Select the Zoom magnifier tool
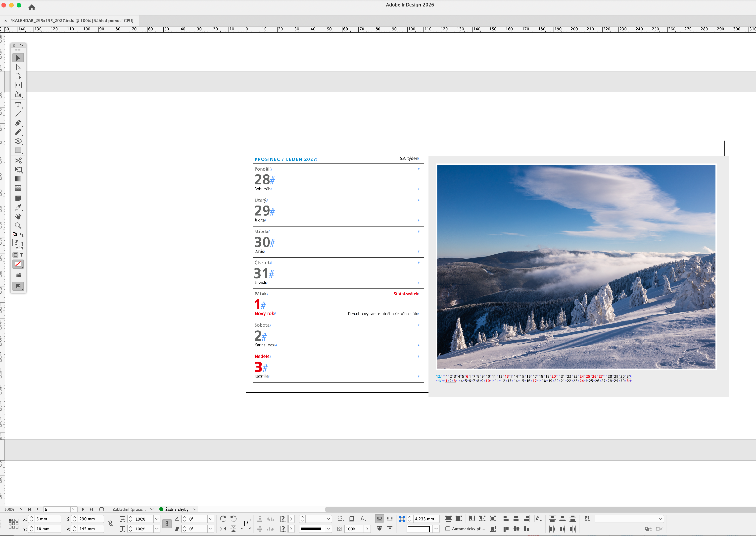This screenshot has height=536, width=756. 18,226
